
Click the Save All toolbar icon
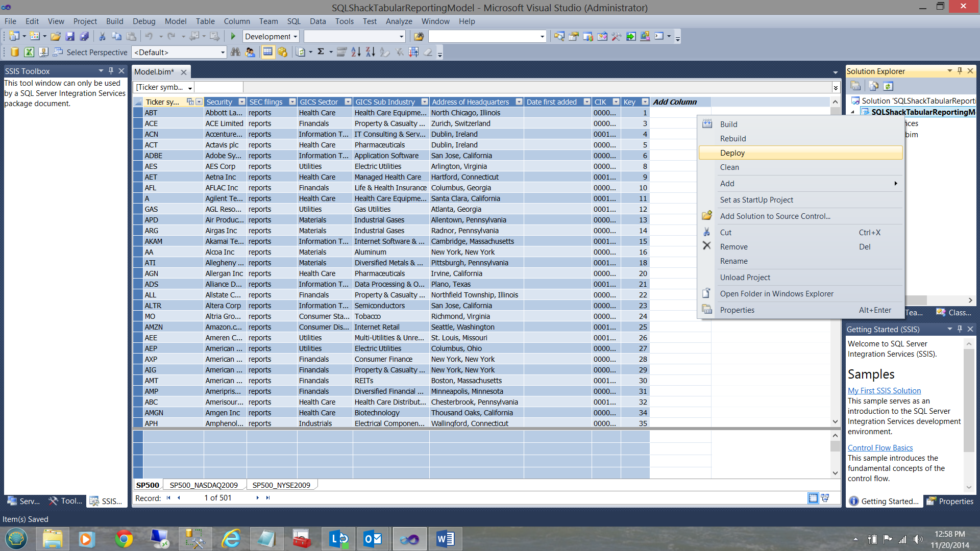pyautogui.click(x=84, y=36)
